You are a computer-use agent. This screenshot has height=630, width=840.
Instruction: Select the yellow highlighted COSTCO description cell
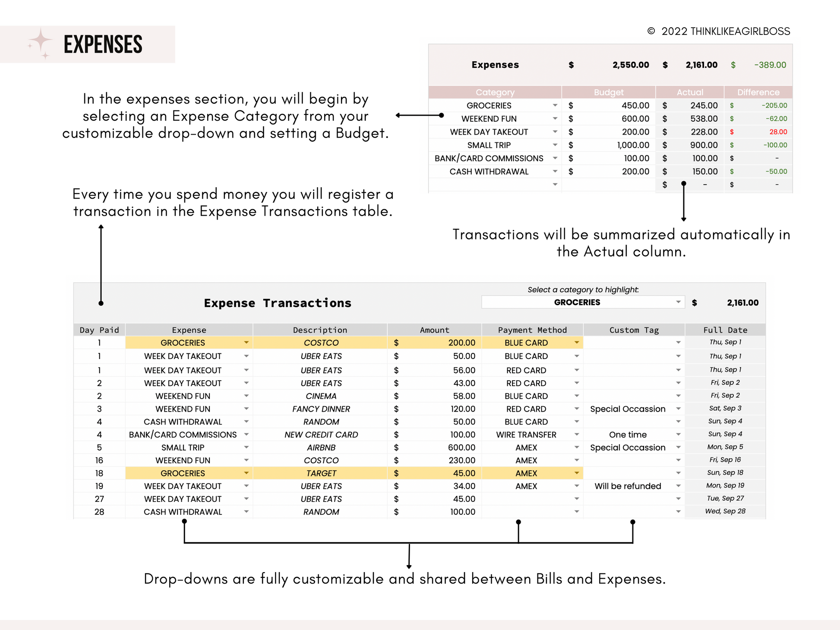pos(321,343)
